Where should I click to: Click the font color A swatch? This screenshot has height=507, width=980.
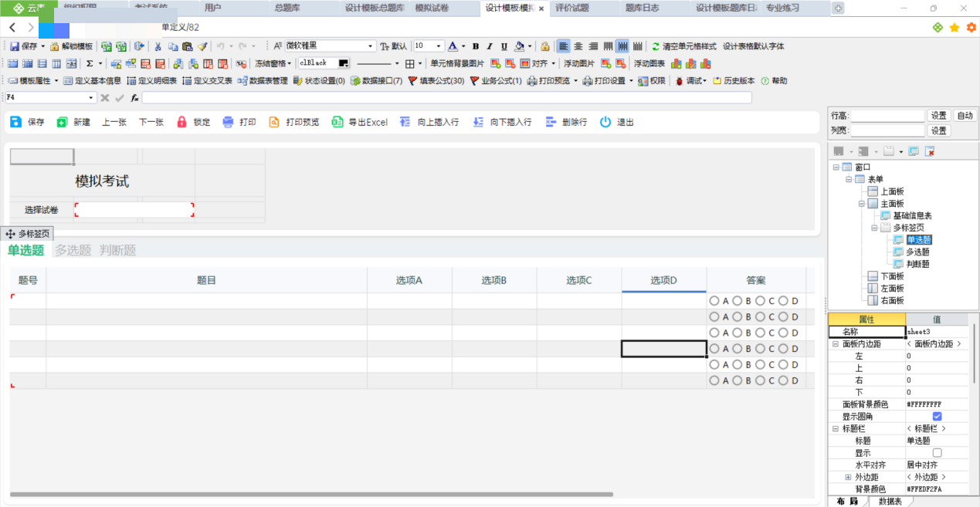pyautogui.click(x=453, y=46)
